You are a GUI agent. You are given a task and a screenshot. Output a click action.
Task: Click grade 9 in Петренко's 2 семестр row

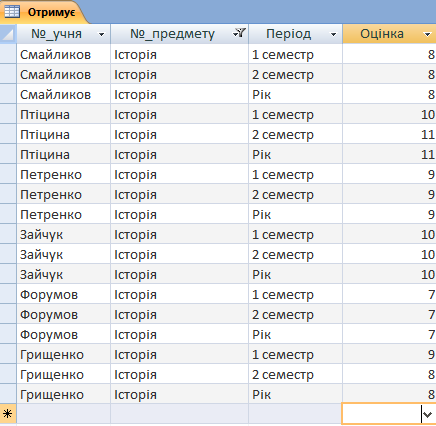(431, 195)
